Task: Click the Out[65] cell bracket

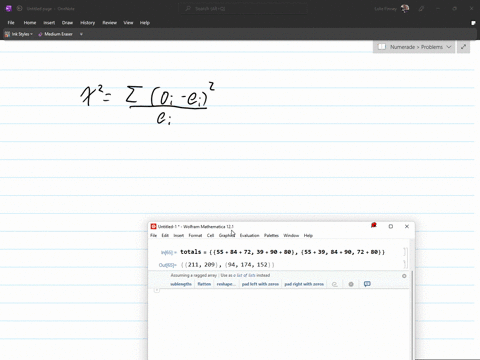Action: 405,264
